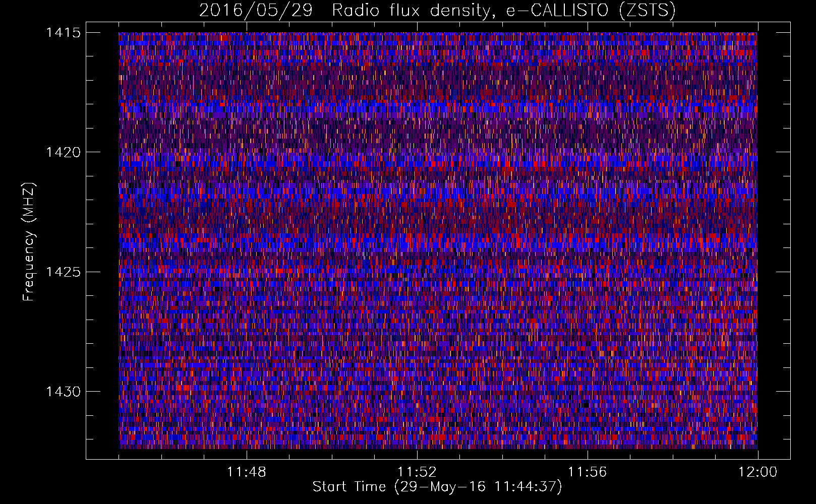
Task: Select the 1415 frequency axis label
Action: [x=63, y=33]
